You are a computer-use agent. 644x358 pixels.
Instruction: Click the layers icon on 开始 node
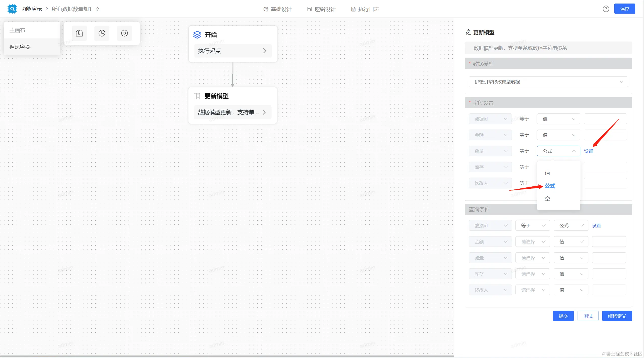[x=197, y=35]
